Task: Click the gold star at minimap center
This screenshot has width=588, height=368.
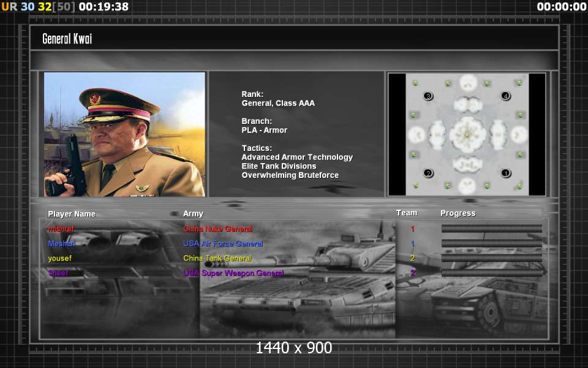Action: 467,135
